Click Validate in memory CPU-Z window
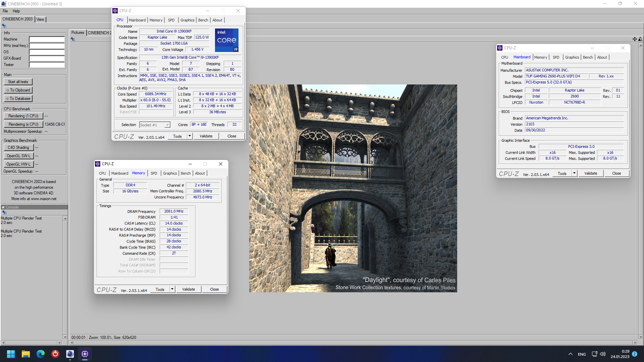The width and height of the screenshot is (644, 362). [x=189, y=289]
